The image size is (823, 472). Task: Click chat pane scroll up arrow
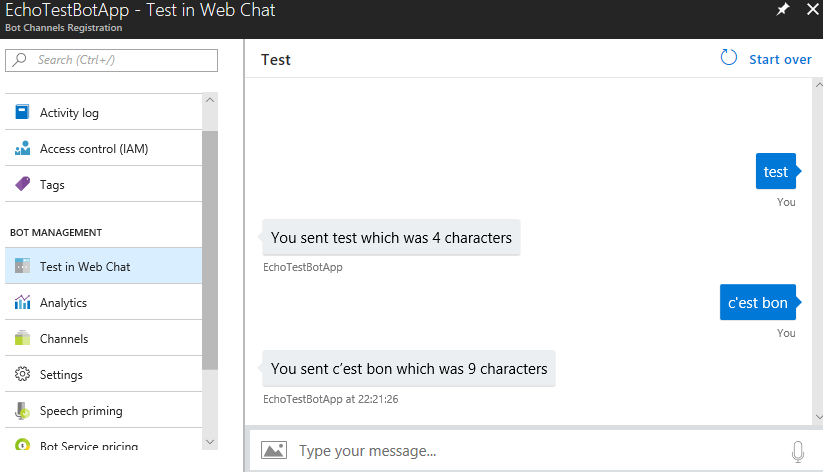(818, 85)
